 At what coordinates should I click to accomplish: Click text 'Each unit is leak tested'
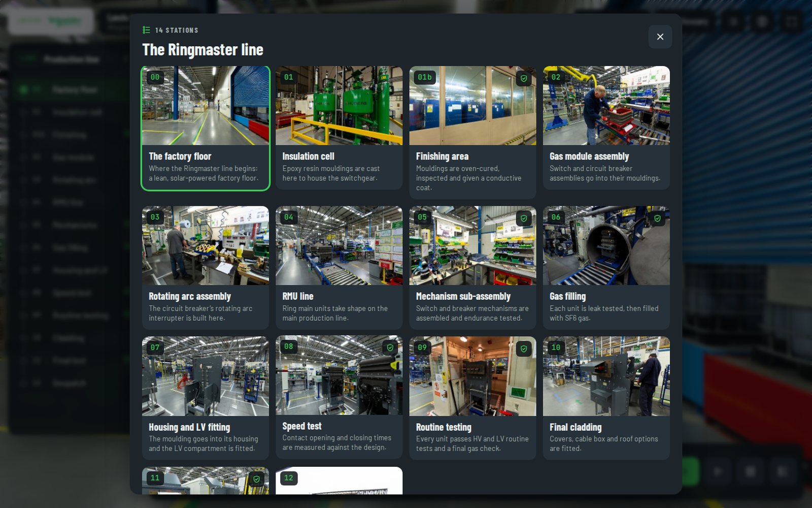click(x=586, y=308)
